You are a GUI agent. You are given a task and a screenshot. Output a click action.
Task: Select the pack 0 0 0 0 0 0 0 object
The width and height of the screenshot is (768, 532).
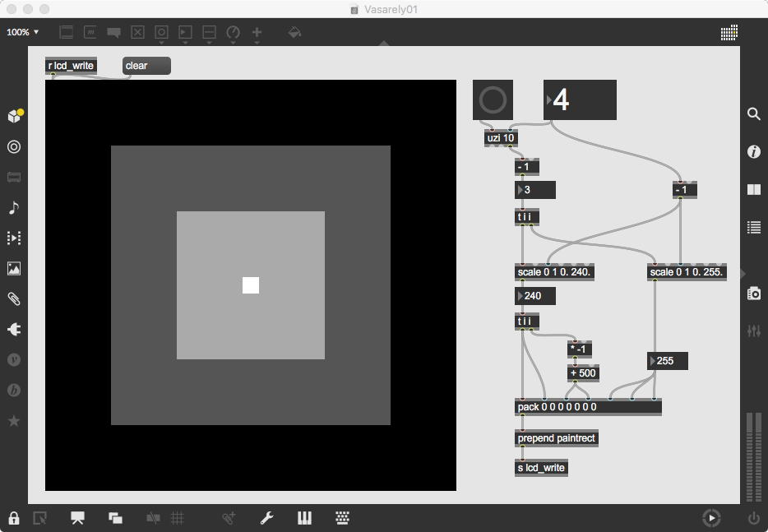tap(588, 407)
